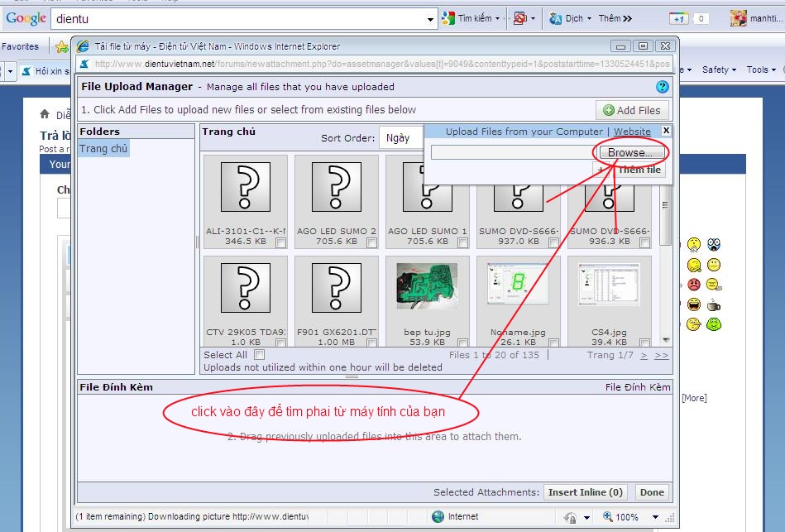Click the Insert Inline (0) button
This screenshot has width=785, height=532.
586,492
